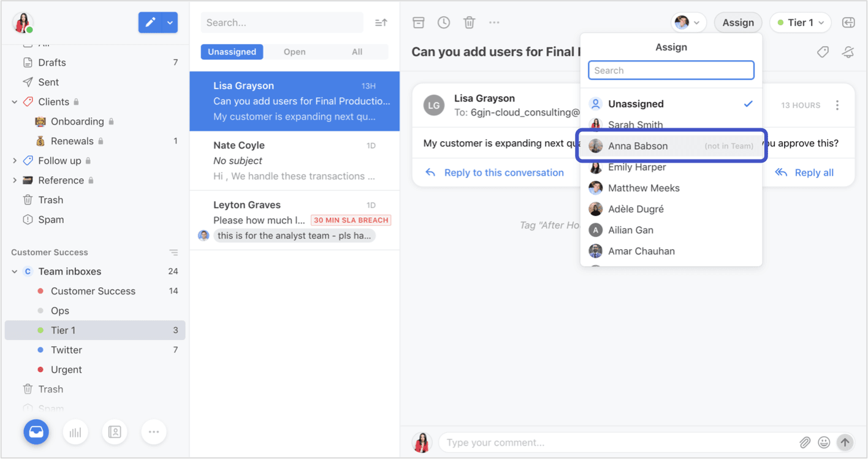Switch to the Unassigned tab

point(232,52)
